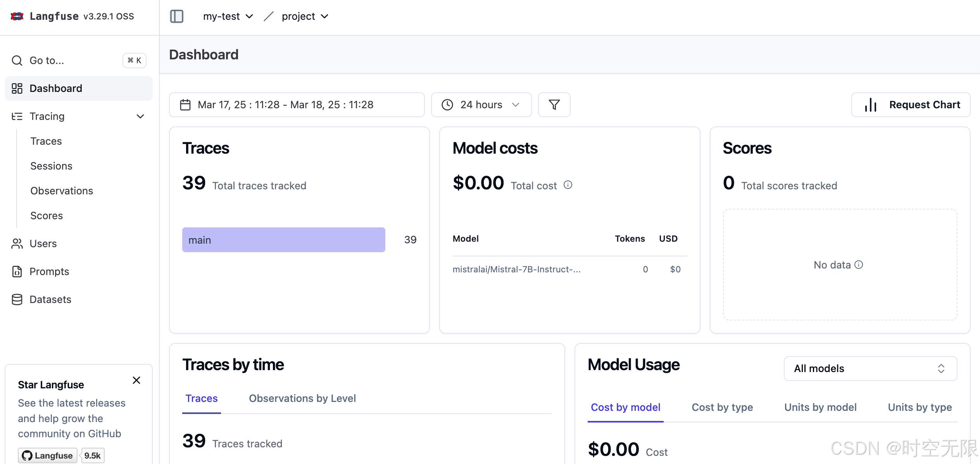Open Observations in the sidebar
980x464 pixels.
62,191
